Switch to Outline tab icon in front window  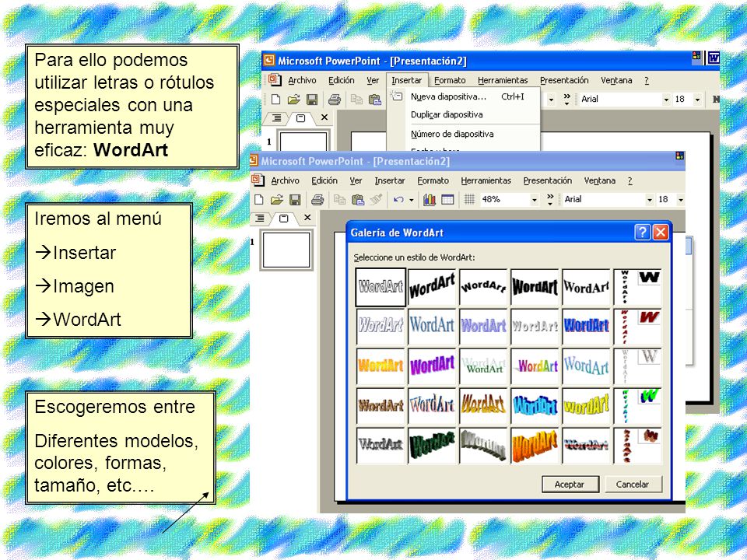coord(260,218)
